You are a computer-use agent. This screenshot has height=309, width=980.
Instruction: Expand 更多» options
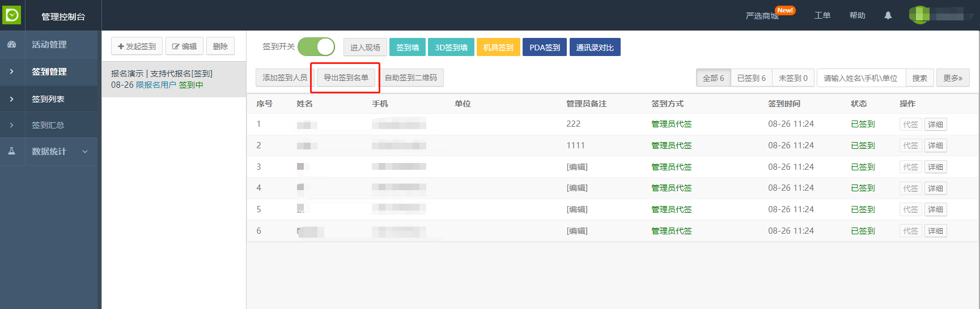(x=952, y=78)
